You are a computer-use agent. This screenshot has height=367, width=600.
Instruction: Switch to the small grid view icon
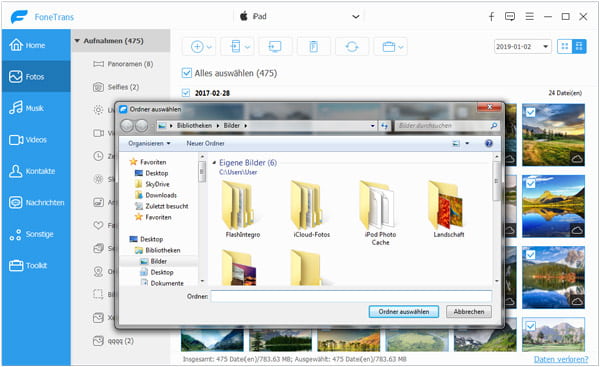point(564,47)
